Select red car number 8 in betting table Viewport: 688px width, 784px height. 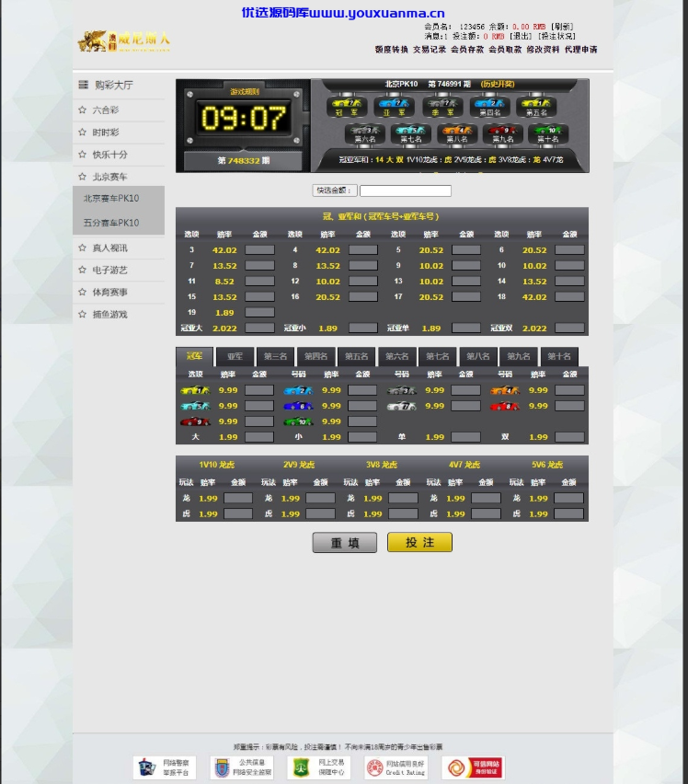pyautogui.click(x=505, y=406)
